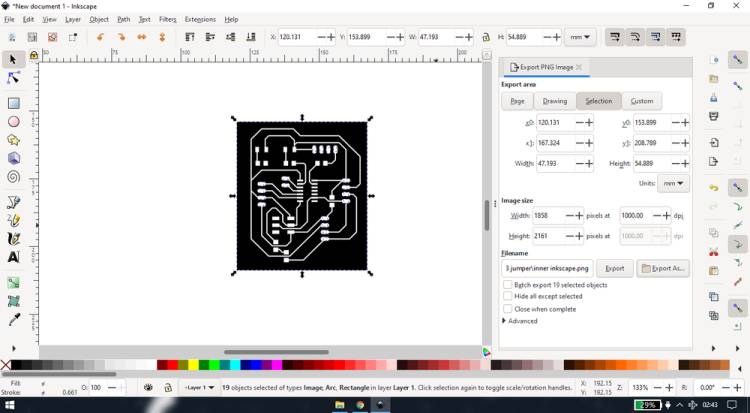Rotate selection 90 degrees clockwise
Viewport: 750px width, 413px height.
coord(121,37)
